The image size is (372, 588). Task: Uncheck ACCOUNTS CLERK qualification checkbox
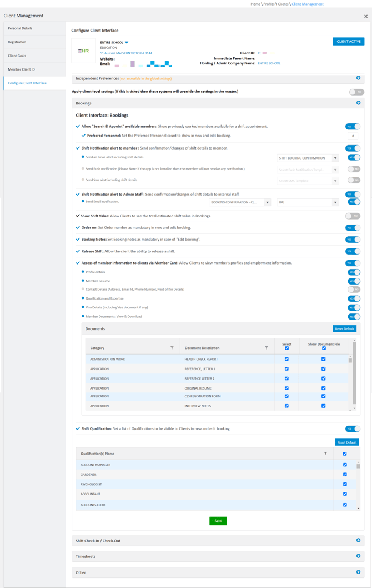[x=345, y=505]
